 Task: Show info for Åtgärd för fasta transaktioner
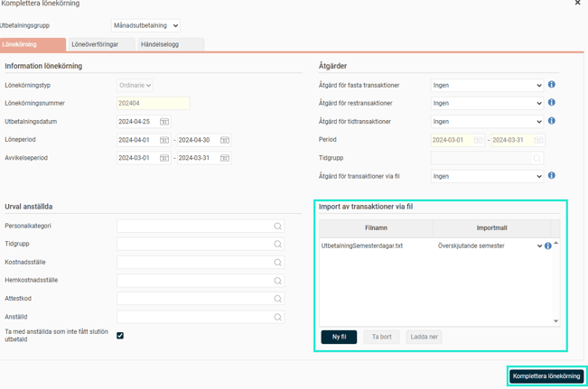[551, 85]
